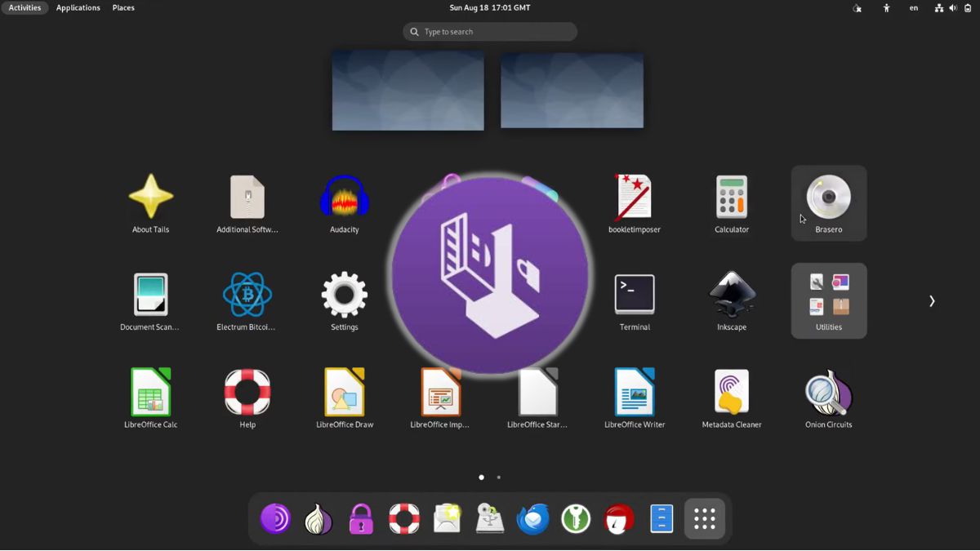Go to next app page arrow
The image size is (980, 551).
pos(932,301)
